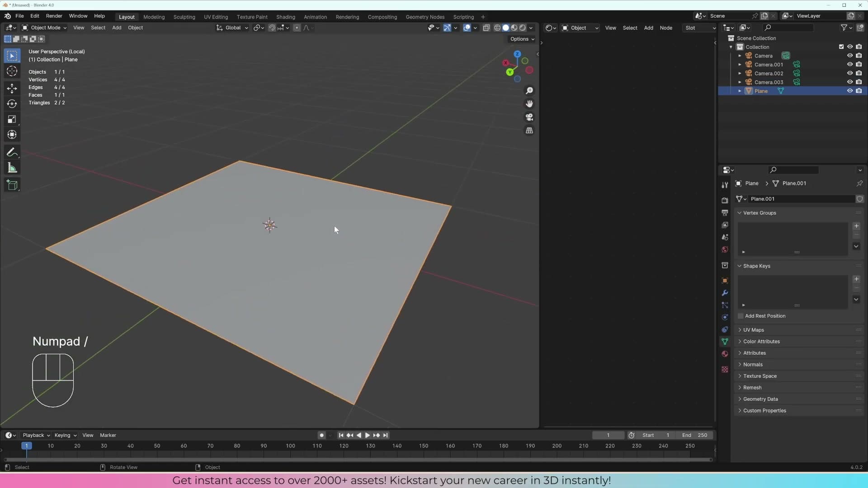The width and height of the screenshot is (868, 488).
Task: Open the Global transform orientation dropdown
Action: 232,28
